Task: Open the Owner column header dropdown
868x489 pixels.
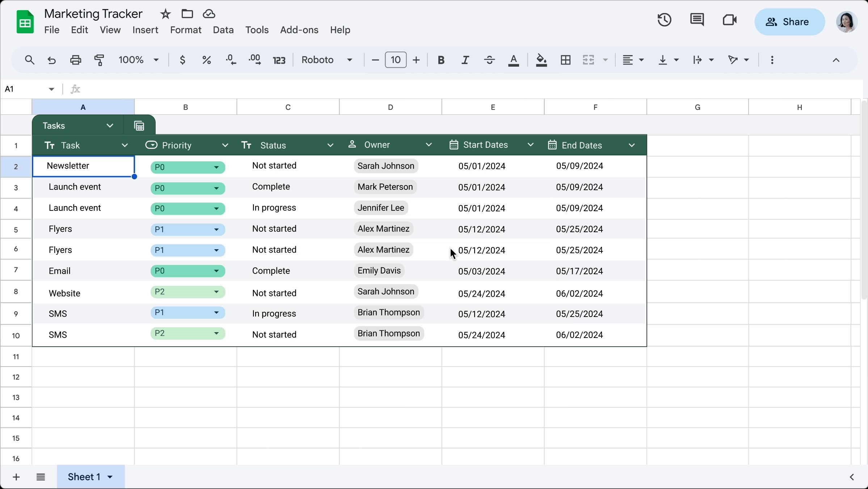Action: coord(429,145)
